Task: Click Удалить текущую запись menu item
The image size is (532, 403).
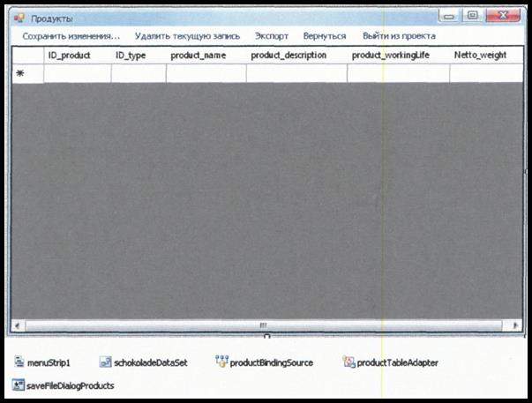Action: click(187, 36)
